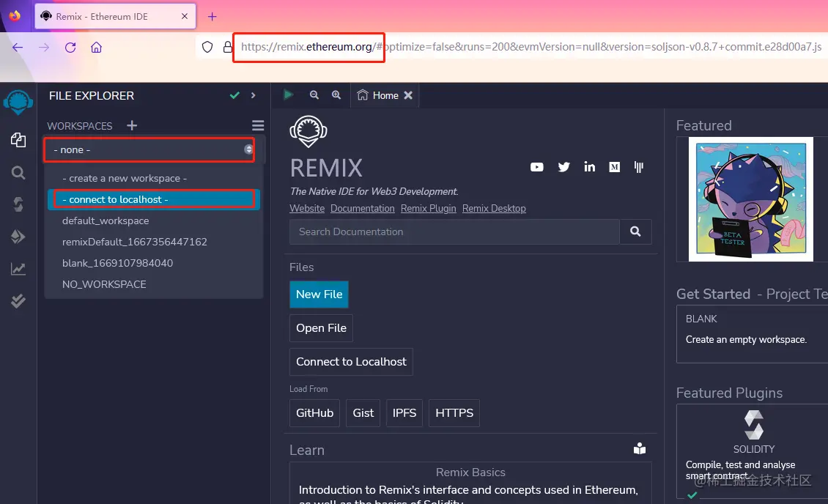The height and width of the screenshot is (504, 828).
Task: Open a new browser tab
Action: point(212,16)
